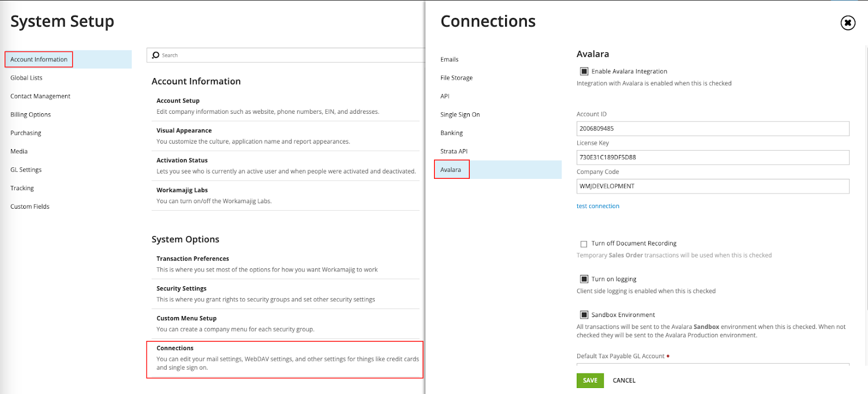Close the Connections panel with X icon
This screenshot has height=394, width=868.
pyautogui.click(x=847, y=23)
